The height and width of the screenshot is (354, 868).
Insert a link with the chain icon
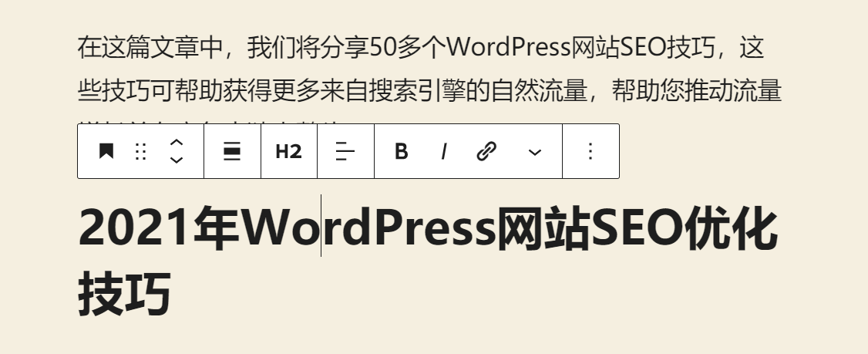click(x=486, y=151)
